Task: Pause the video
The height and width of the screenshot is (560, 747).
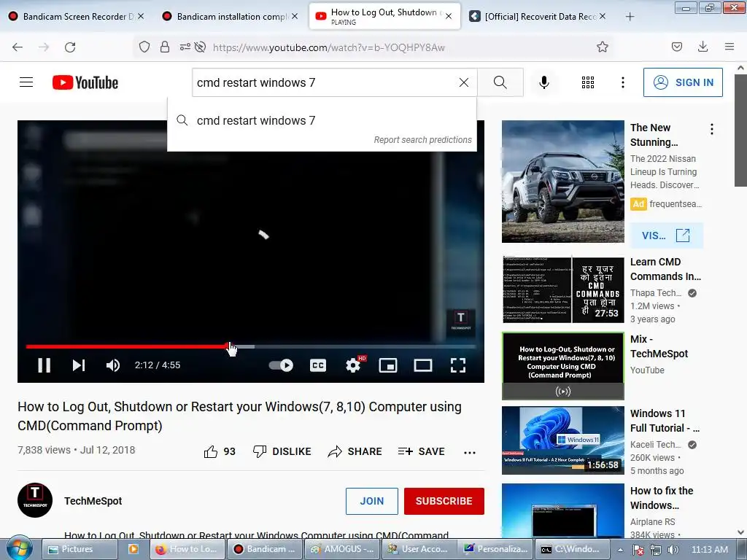Action: 44,365
